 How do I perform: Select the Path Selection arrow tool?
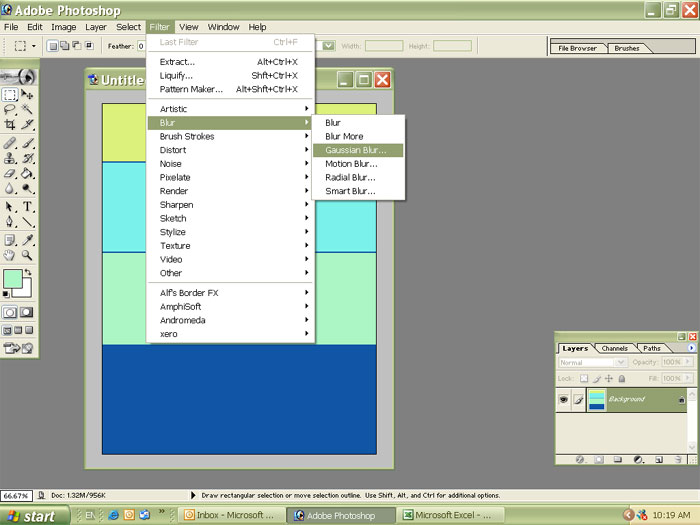coord(10,207)
